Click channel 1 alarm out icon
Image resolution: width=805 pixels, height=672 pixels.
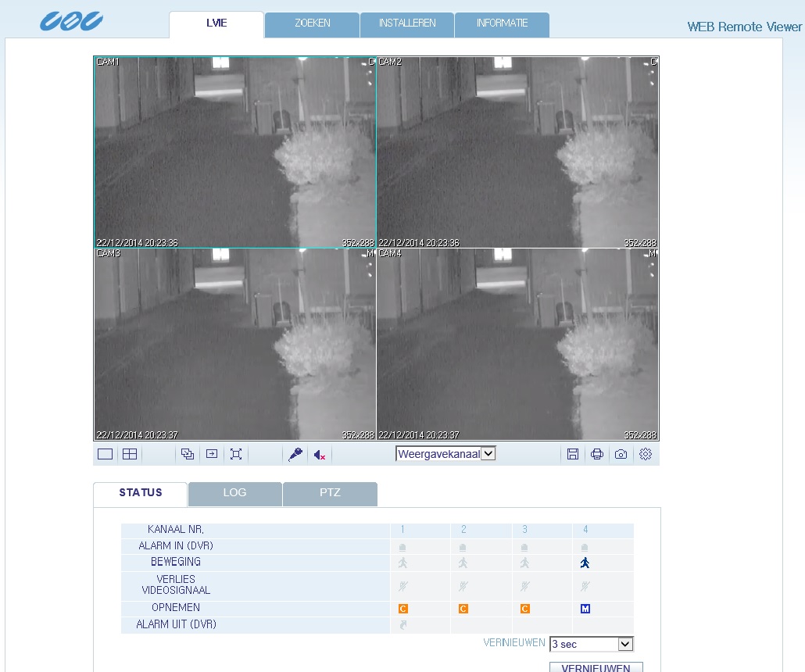[x=403, y=625]
